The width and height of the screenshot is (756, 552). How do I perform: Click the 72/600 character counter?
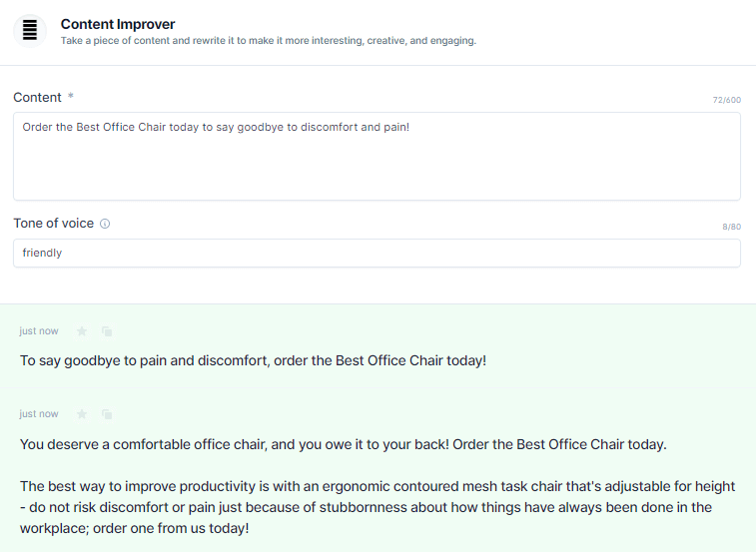pyautogui.click(x=727, y=100)
